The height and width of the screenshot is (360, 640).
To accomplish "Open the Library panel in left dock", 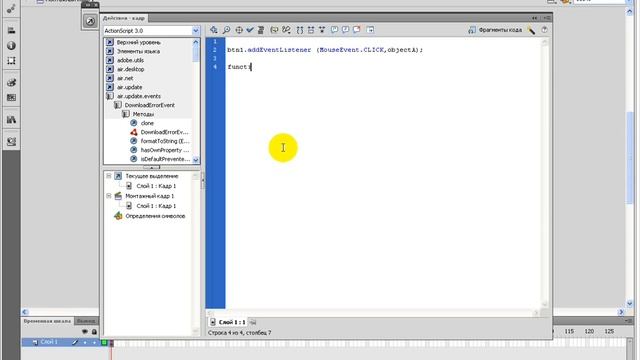I will [x=11, y=120].
